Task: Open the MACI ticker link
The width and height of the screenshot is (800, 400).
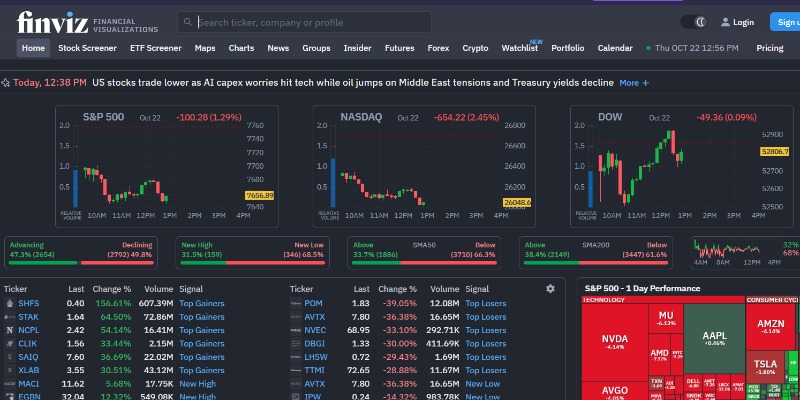Action: tap(29, 384)
